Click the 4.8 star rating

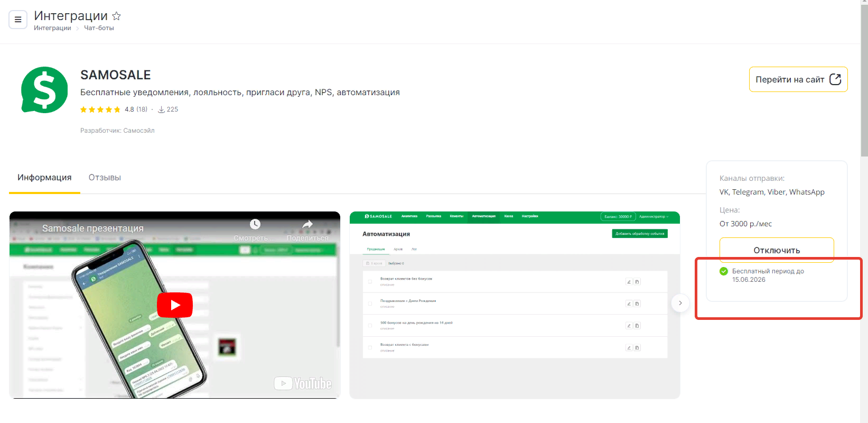(x=100, y=109)
